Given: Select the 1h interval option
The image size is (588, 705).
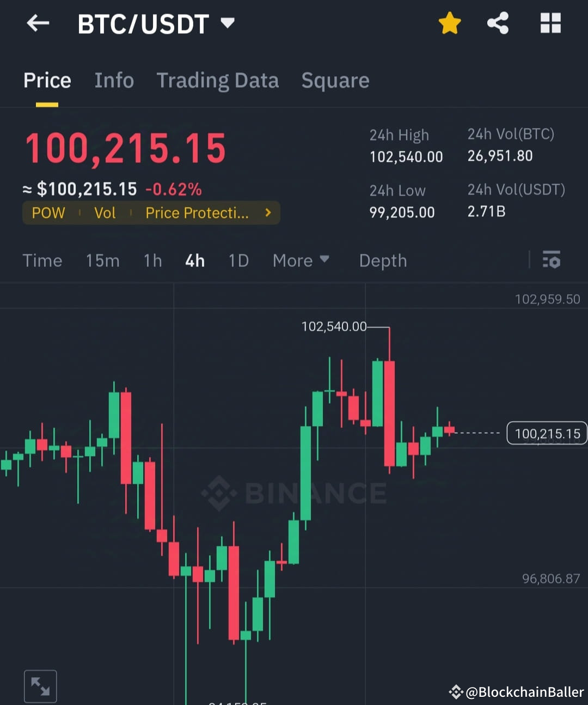Looking at the screenshot, I should coord(152,260).
